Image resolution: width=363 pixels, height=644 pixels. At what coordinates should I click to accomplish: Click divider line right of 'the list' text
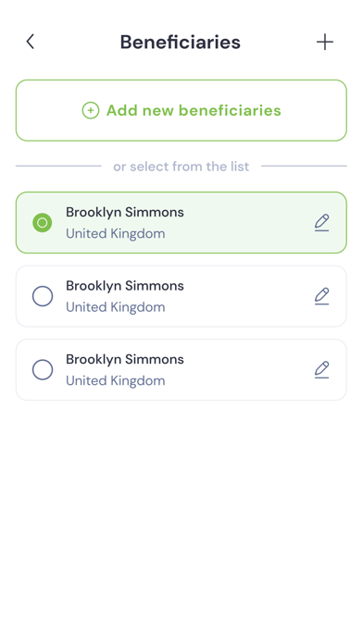click(x=305, y=166)
